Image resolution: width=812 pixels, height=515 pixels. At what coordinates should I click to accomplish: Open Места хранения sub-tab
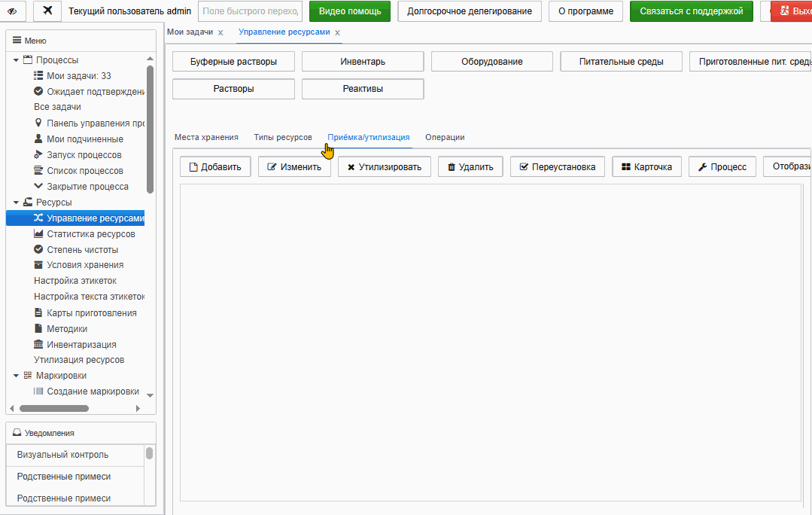[206, 137]
